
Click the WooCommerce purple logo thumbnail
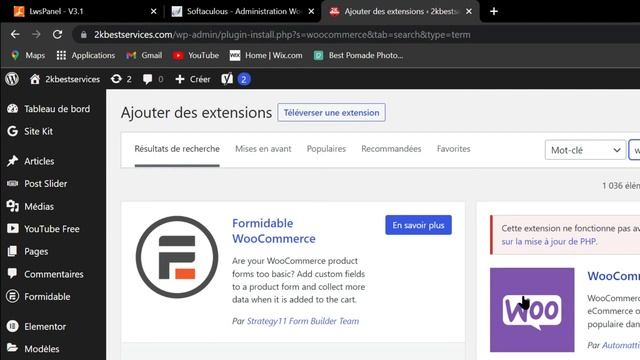click(x=532, y=310)
